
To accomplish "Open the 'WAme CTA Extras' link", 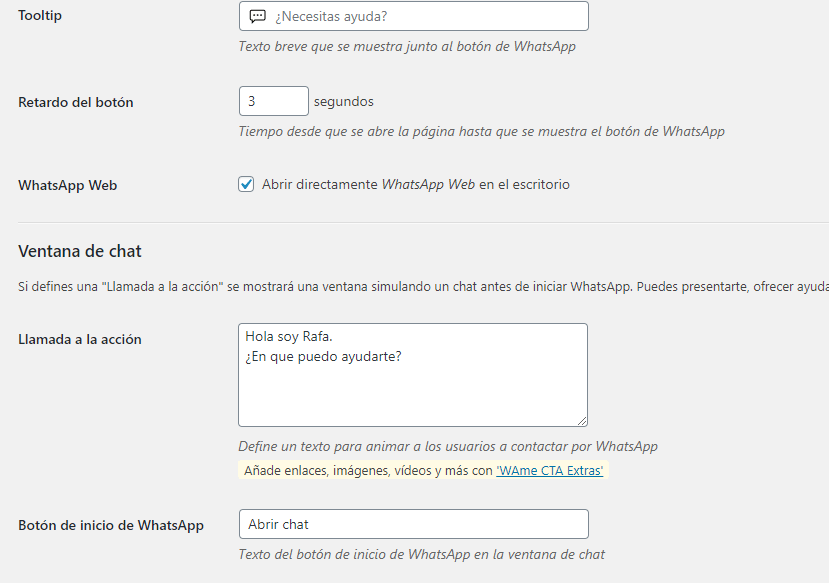I will (549, 470).
